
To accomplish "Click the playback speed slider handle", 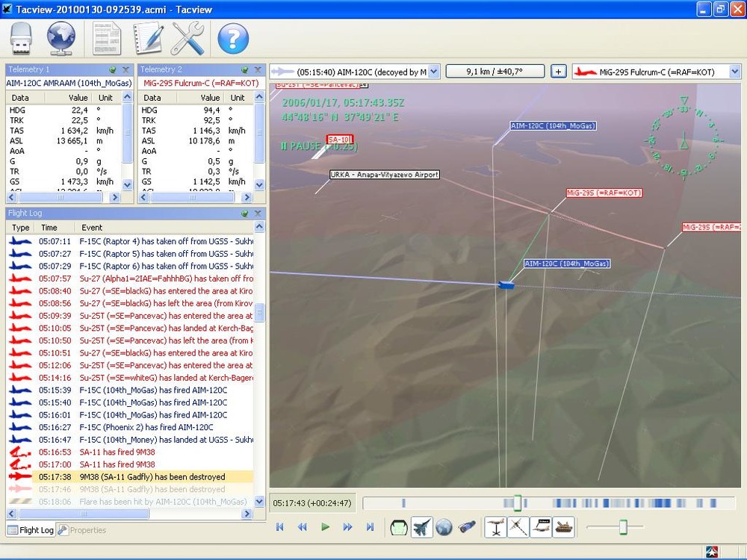I will coord(622,527).
